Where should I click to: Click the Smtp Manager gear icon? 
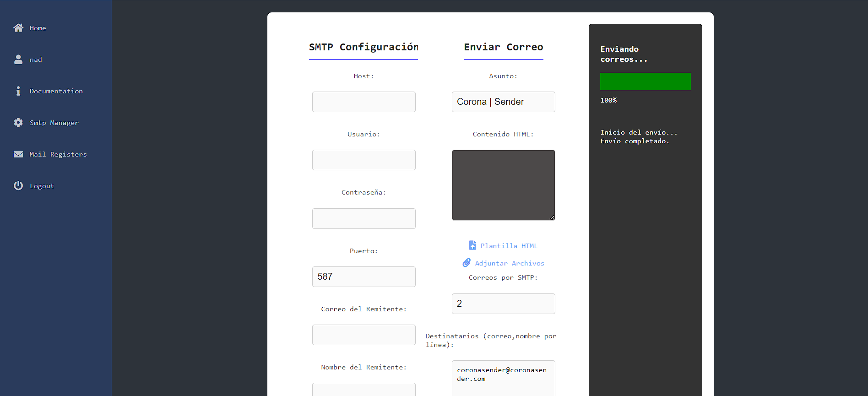point(18,123)
